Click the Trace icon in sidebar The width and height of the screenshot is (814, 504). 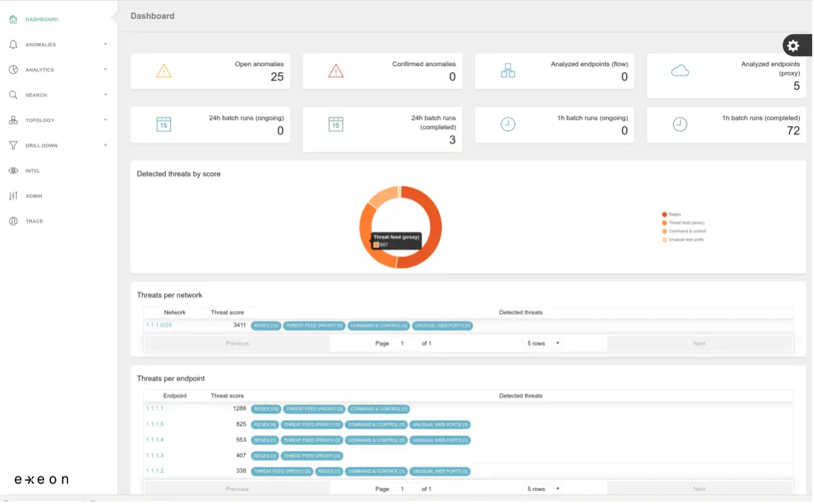[13, 221]
